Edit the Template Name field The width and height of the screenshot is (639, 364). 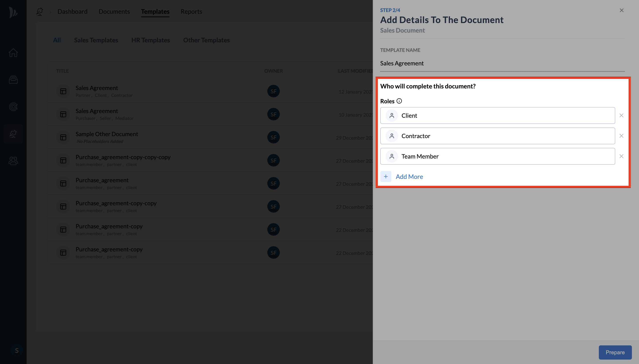(x=502, y=63)
